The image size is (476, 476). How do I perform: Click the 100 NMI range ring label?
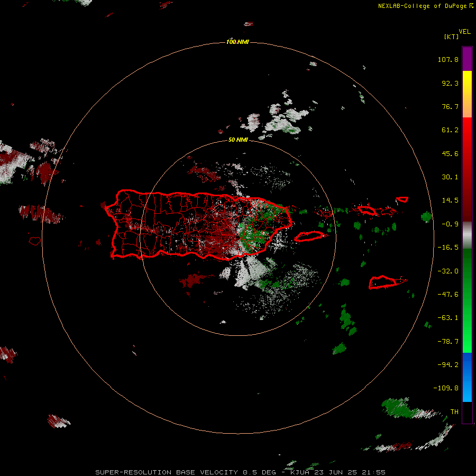coord(237,42)
